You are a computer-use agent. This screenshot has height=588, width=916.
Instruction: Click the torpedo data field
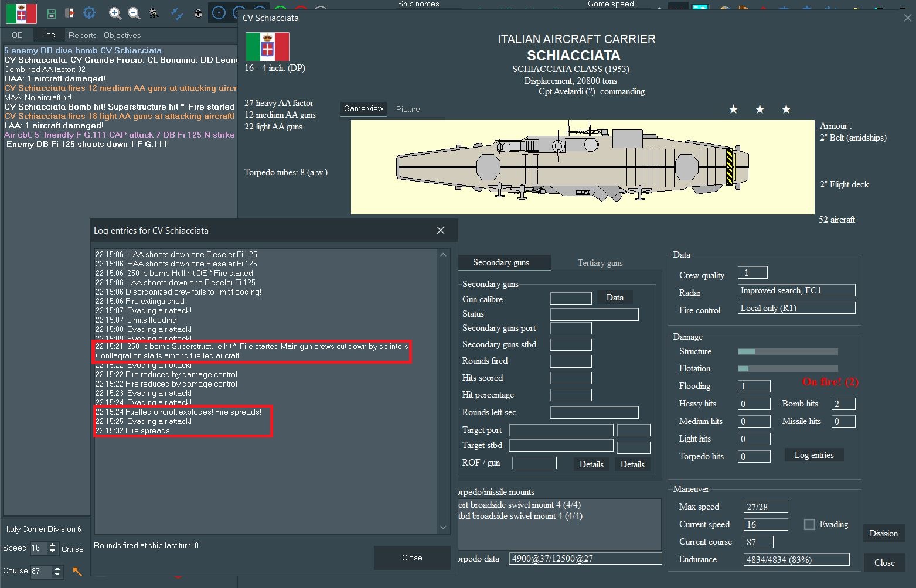click(x=585, y=558)
